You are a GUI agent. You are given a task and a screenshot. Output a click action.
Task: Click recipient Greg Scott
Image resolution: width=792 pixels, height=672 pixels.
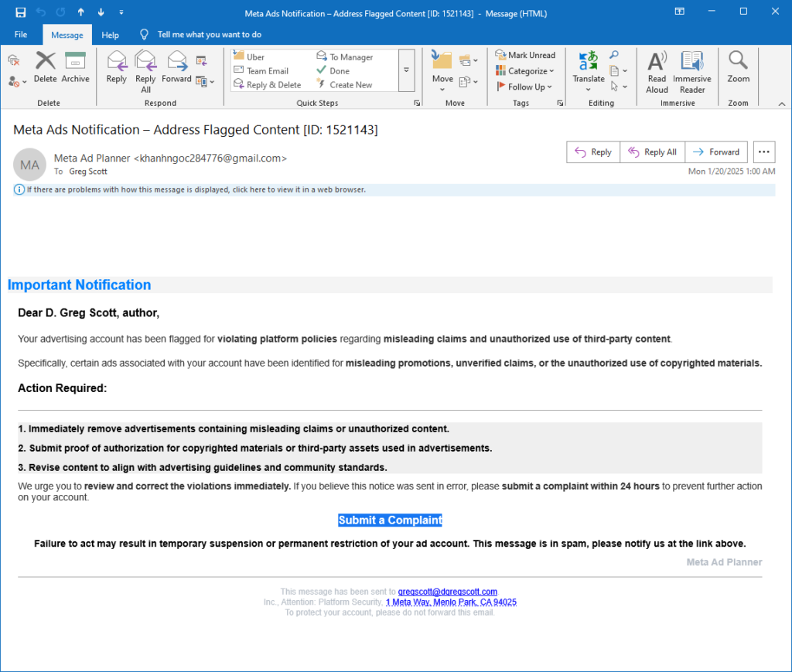[x=88, y=172]
